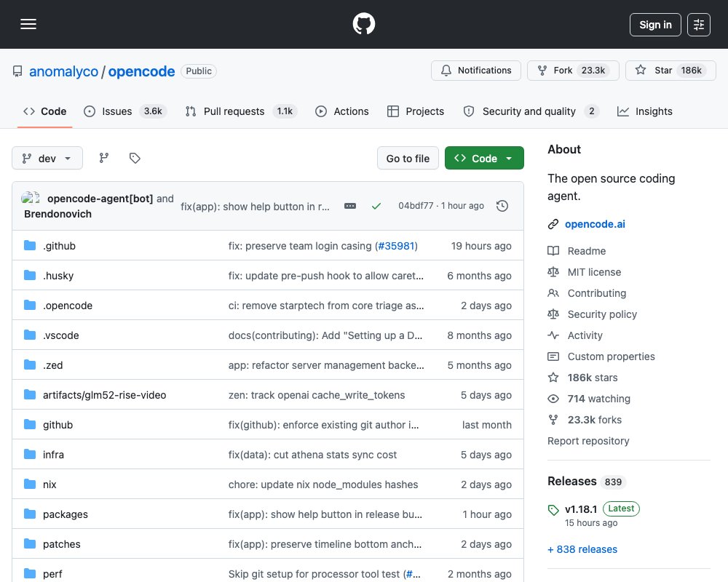Go to the GitHub homepage logo
Image resolution: width=728 pixels, height=582 pixels.
point(363,24)
